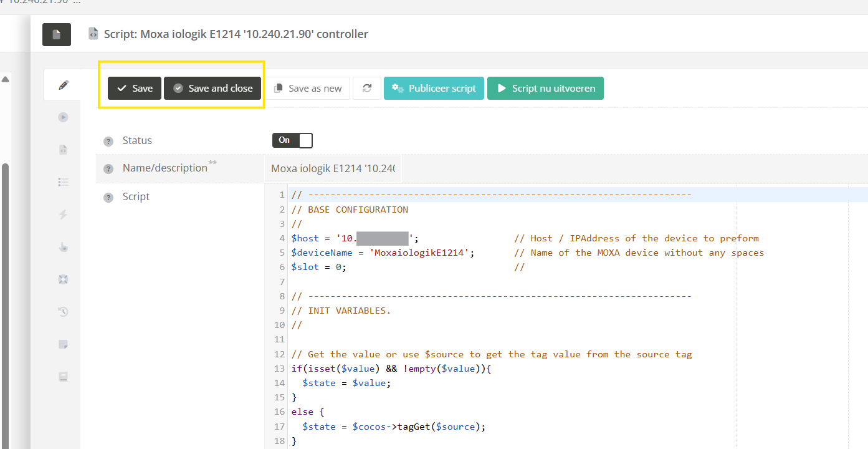Click the lightning bolt icon in sidebar

point(63,215)
